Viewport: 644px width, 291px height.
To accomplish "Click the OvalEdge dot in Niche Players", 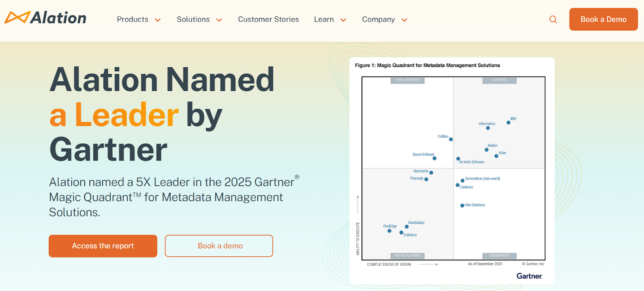I will pos(389,231).
